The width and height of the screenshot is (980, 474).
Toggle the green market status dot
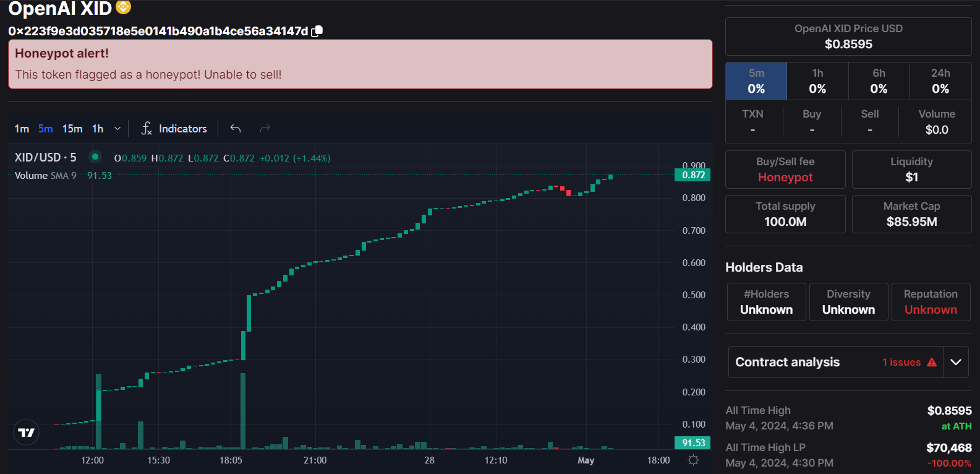click(95, 157)
